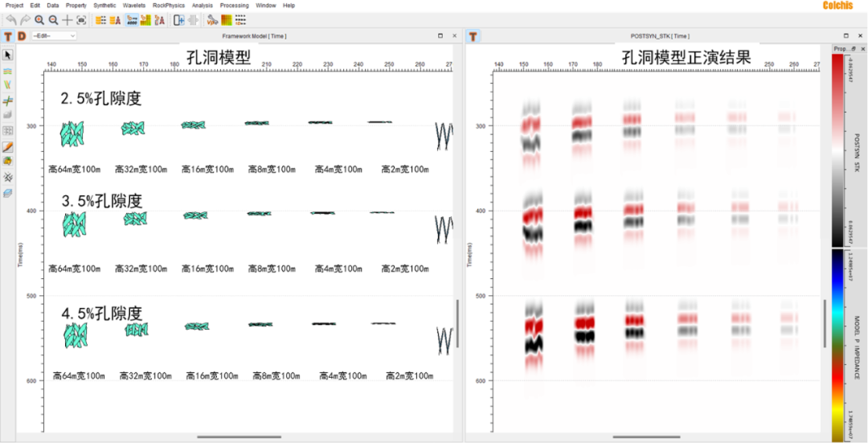Select the fault lines tool in sidebar
Screen dimensions: 868x443
[x=8, y=85]
